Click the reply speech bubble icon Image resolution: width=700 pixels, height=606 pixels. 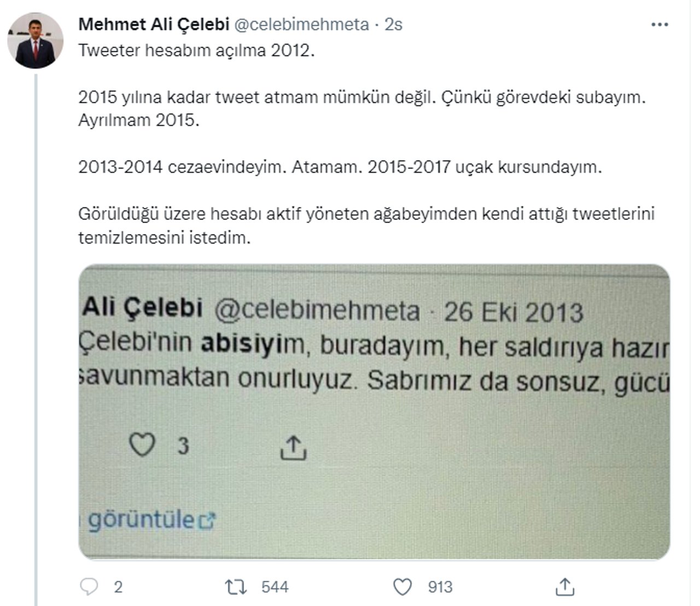tap(89, 587)
